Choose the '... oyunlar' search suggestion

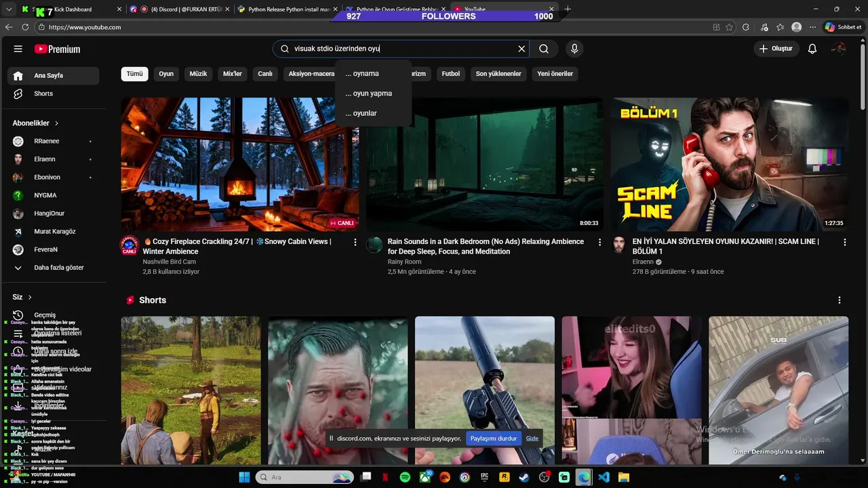click(x=373, y=113)
